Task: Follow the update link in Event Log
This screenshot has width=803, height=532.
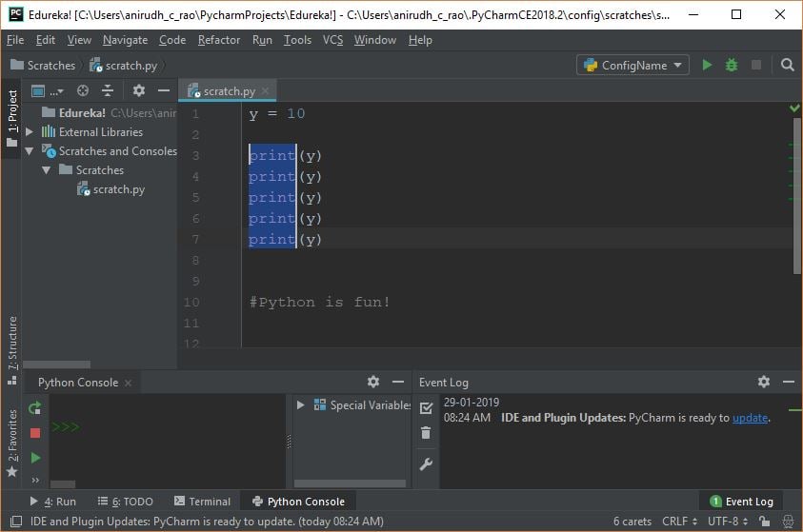Action: tap(750, 418)
